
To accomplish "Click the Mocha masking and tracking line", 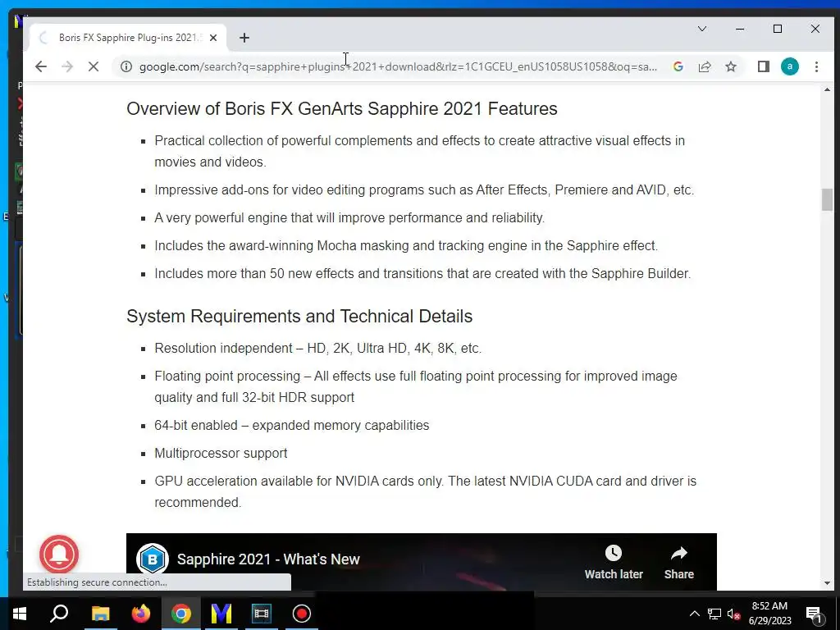I will (x=406, y=245).
